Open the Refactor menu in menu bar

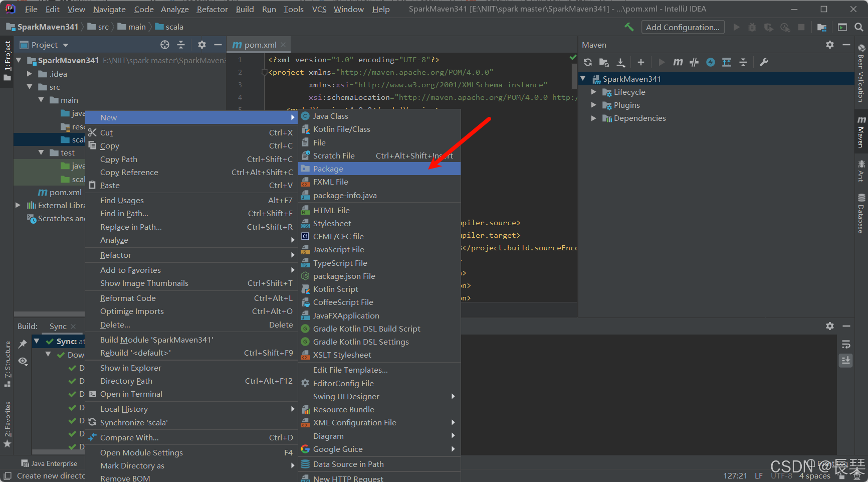point(212,9)
